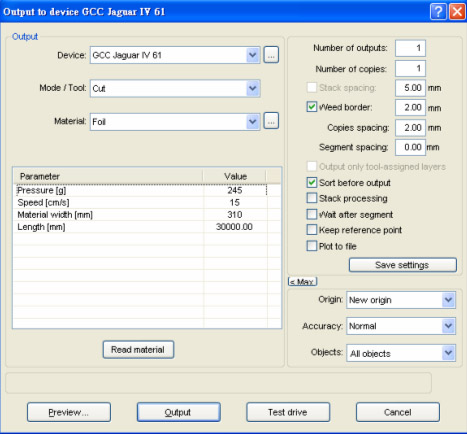Toggle the Weed border checkbox

(x=312, y=107)
